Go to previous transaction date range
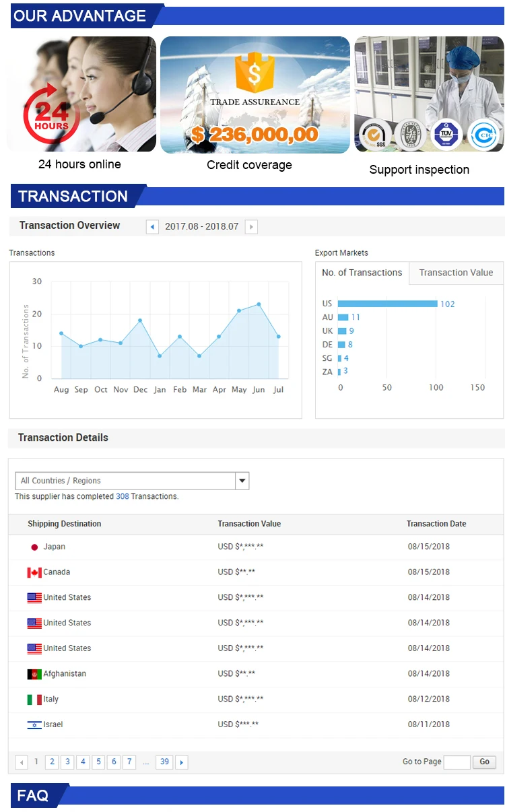The width and height of the screenshot is (505, 812). [152, 227]
